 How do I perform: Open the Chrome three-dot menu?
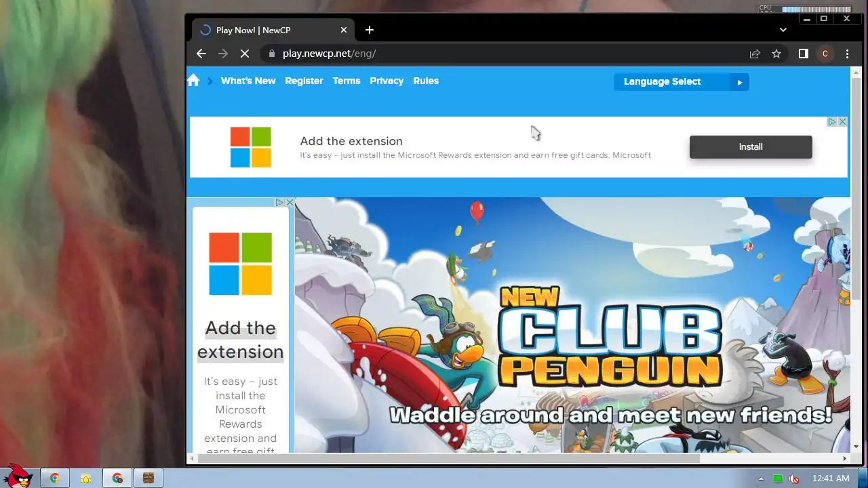point(847,54)
